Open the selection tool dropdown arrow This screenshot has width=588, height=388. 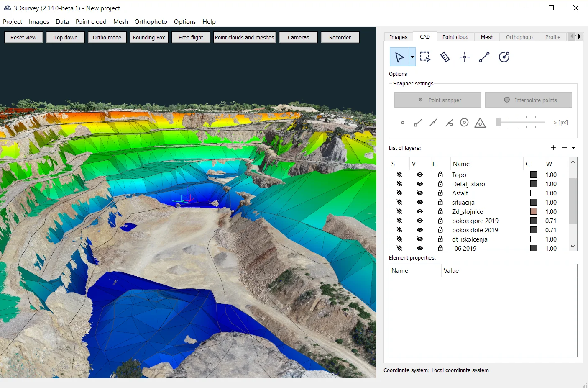[x=412, y=57]
